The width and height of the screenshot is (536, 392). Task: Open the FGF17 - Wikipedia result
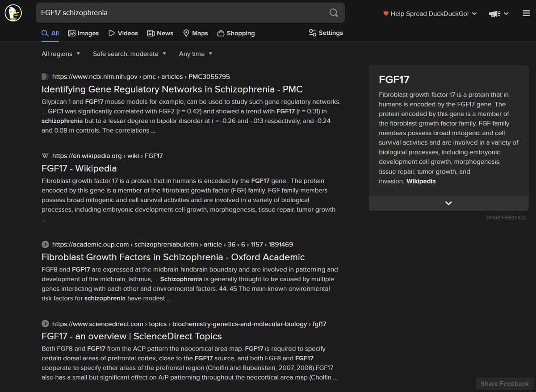point(79,168)
